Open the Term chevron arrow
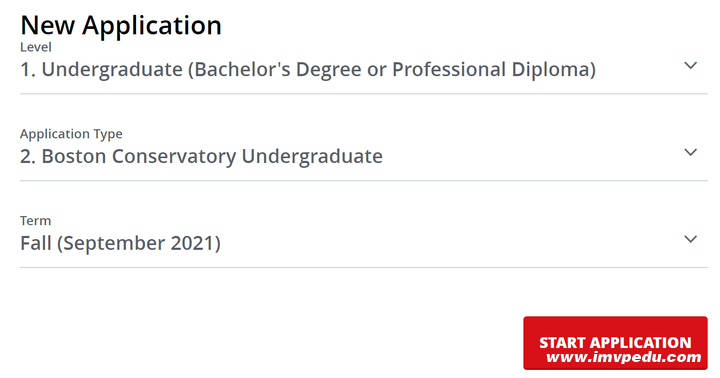 point(691,239)
